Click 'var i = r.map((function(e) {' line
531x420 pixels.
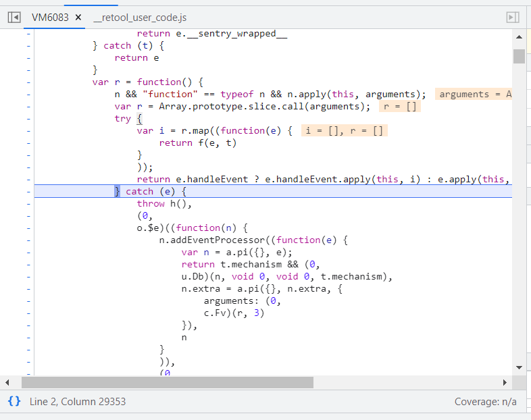[215, 131]
